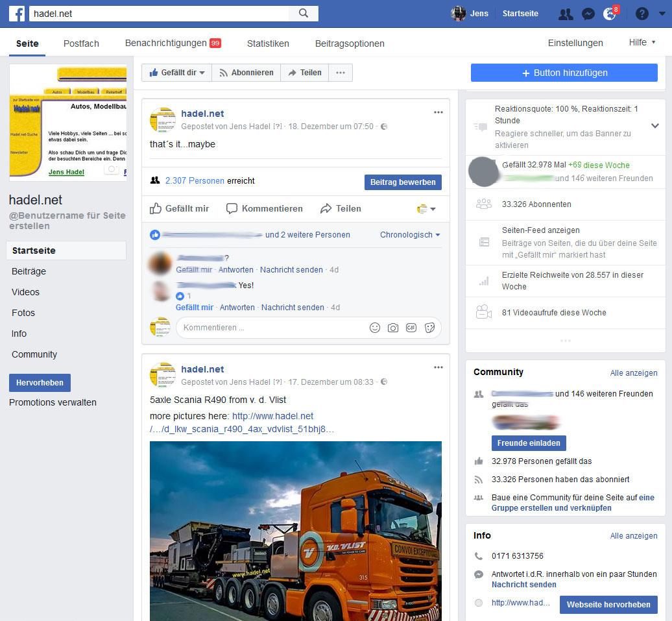This screenshot has width=672, height=621.
Task: Open the post-as identity selector dropdown
Action: (x=426, y=209)
